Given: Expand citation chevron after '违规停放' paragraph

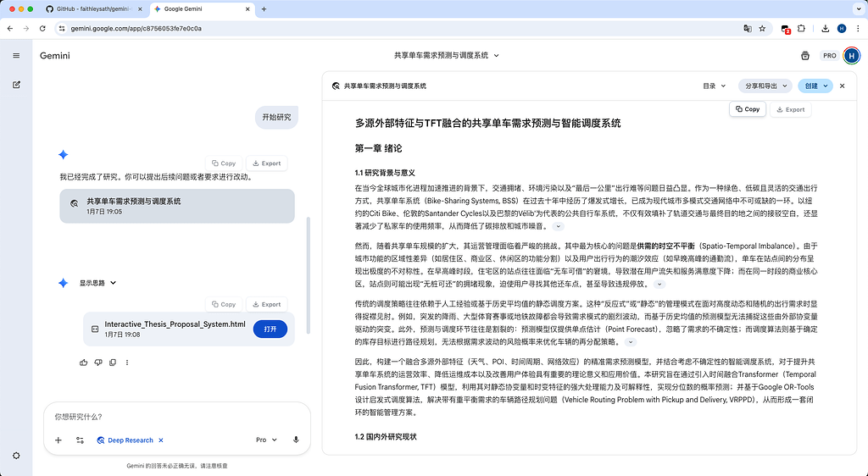Looking at the screenshot, I should pyautogui.click(x=659, y=285).
